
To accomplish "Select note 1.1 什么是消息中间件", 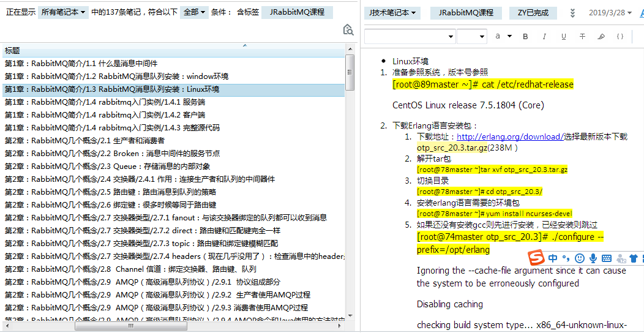I will (x=173, y=64).
